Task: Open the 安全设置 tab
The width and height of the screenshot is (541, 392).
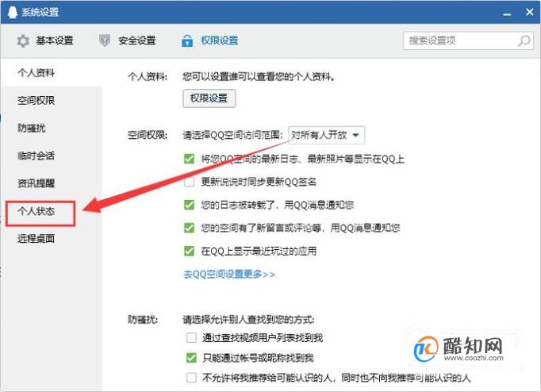Action: point(127,40)
